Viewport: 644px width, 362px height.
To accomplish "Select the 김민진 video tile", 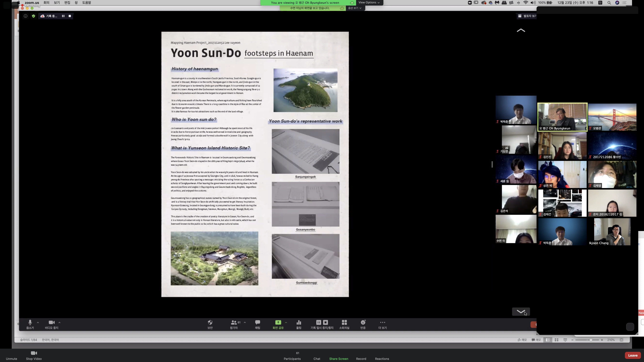I will (562, 146).
